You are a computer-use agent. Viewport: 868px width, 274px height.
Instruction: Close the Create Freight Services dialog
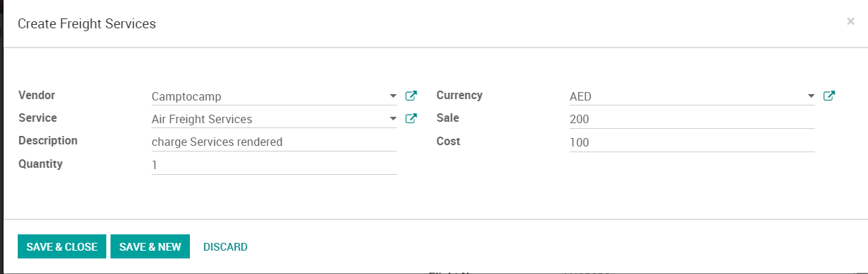tap(850, 22)
